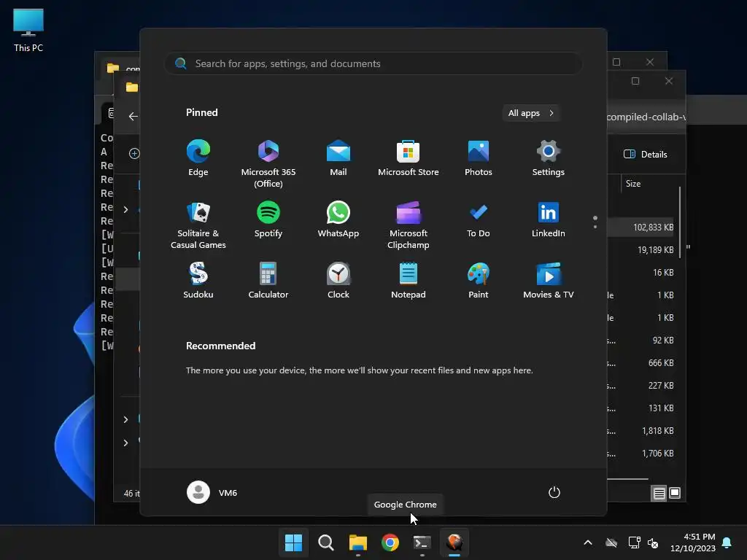Open the To Do app
This screenshot has width=747, height=560.
(479, 219)
